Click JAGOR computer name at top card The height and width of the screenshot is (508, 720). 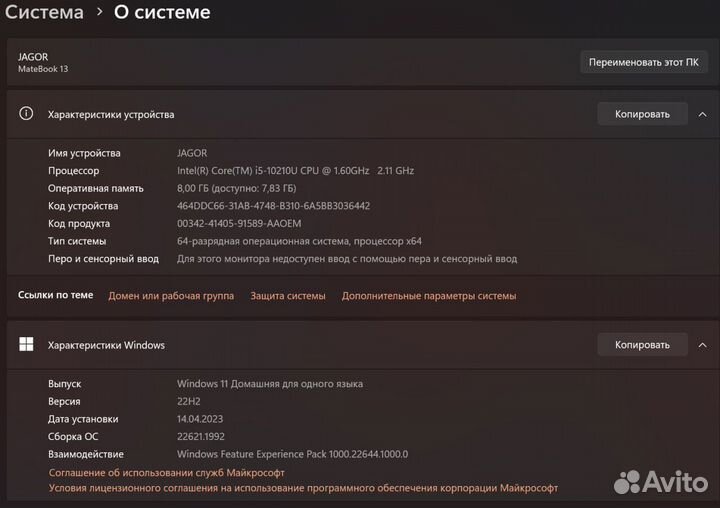(x=33, y=57)
